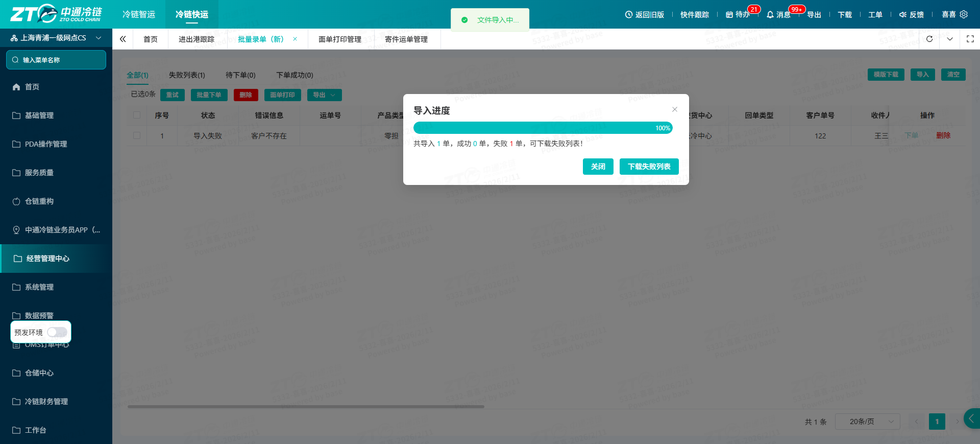Collapse sidebar with double-chevron icon
The height and width of the screenshot is (444, 980).
click(122, 39)
